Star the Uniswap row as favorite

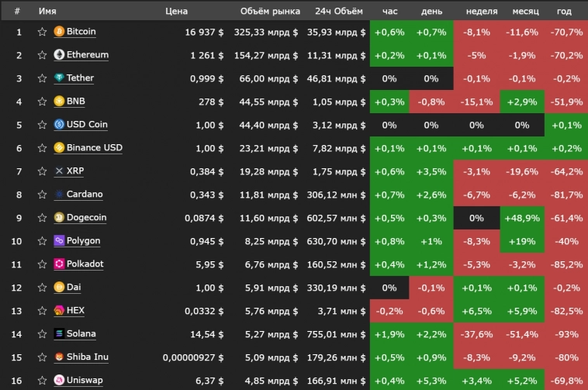pyautogui.click(x=43, y=381)
